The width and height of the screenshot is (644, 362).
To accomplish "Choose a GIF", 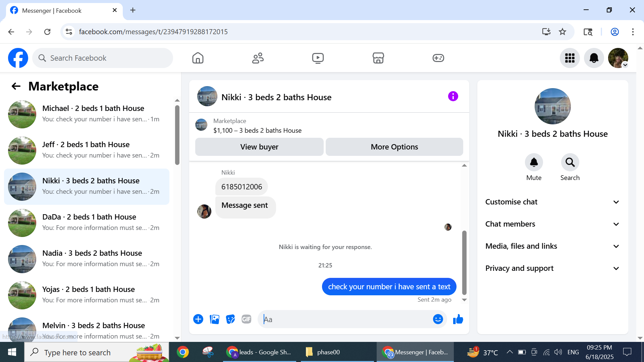I will pos(247,319).
